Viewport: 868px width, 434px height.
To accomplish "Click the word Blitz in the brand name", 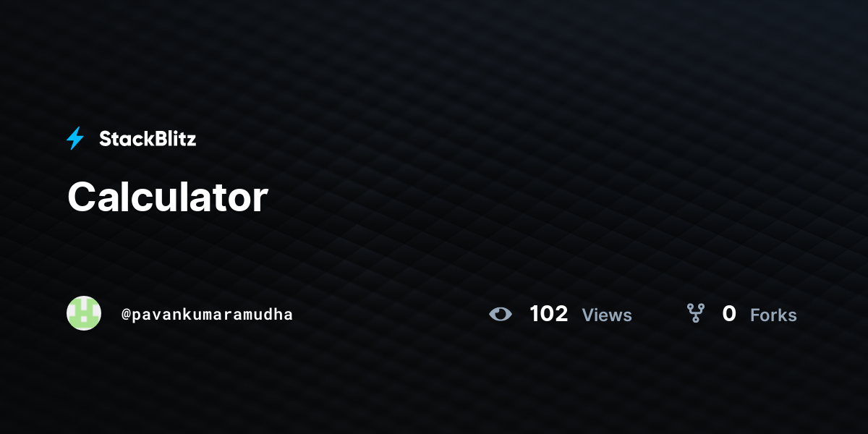I will pyautogui.click(x=174, y=139).
